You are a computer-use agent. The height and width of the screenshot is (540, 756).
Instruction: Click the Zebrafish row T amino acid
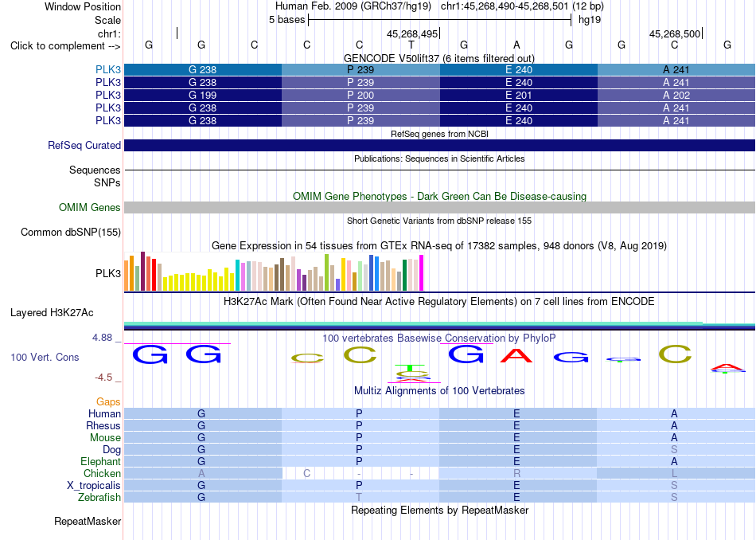359,497
